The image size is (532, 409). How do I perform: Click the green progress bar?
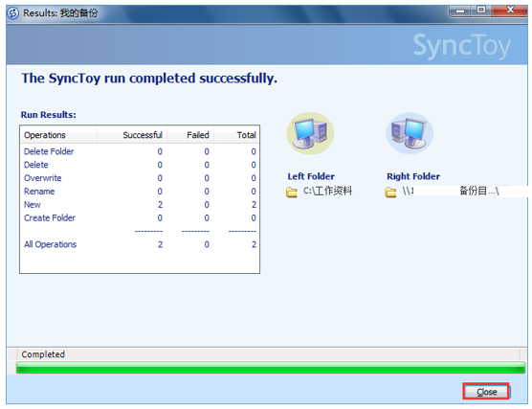click(271, 368)
